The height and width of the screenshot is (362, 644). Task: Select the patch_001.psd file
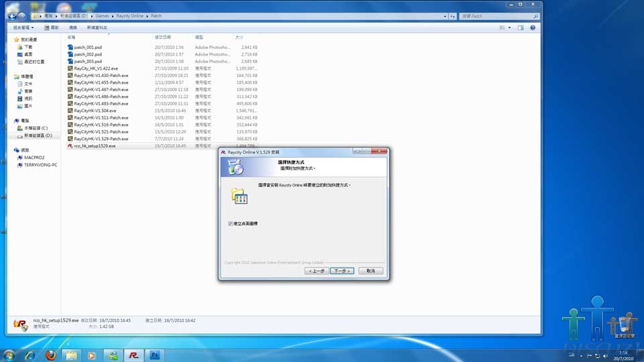click(88, 47)
